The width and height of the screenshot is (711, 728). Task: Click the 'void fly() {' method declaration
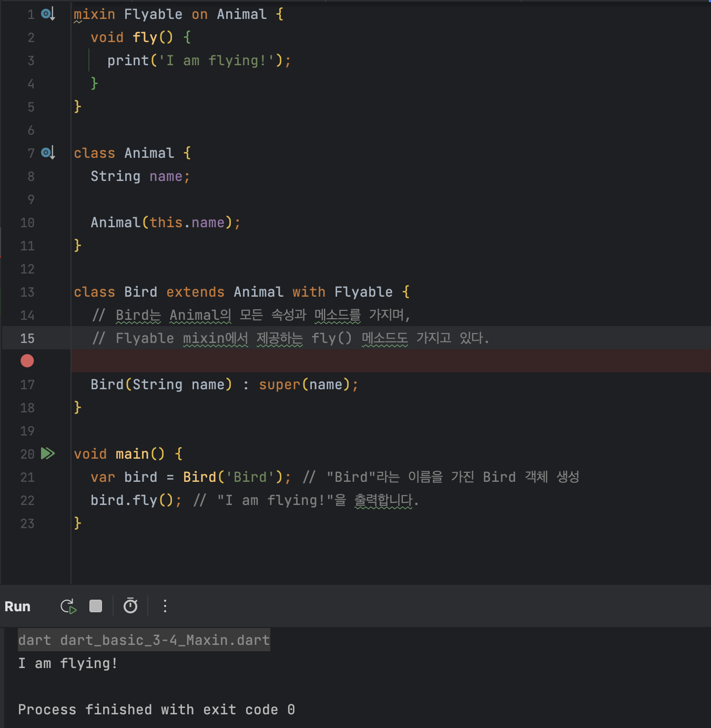(141, 37)
